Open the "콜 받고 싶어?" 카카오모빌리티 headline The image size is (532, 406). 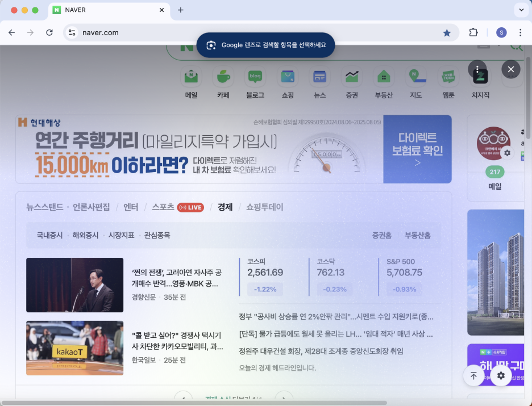(x=177, y=341)
